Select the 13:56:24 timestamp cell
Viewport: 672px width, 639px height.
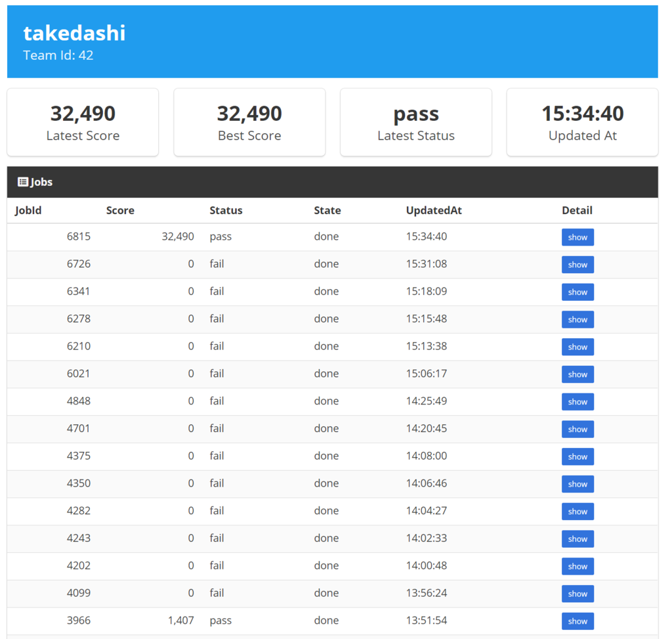[x=427, y=593]
